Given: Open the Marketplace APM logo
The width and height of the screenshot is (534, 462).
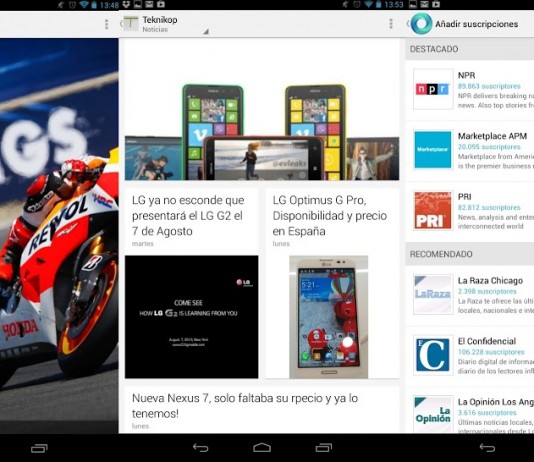Looking at the screenshot, I should click(433, 150).
